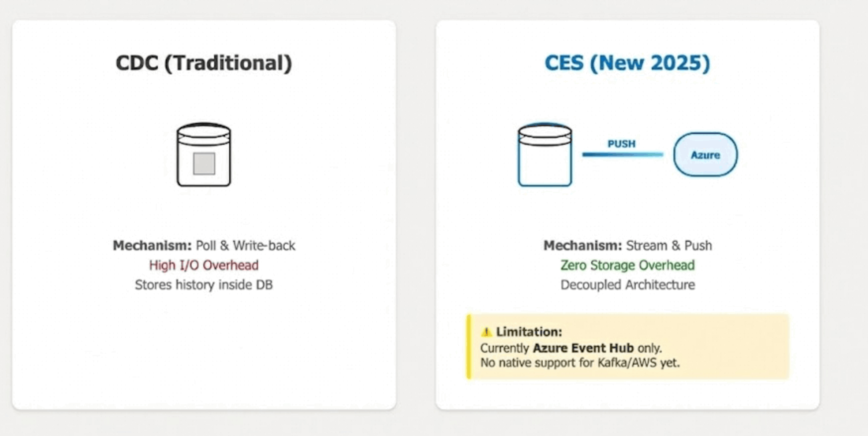Click Mechanism: Stream & Push text

(x=627, y=245)
